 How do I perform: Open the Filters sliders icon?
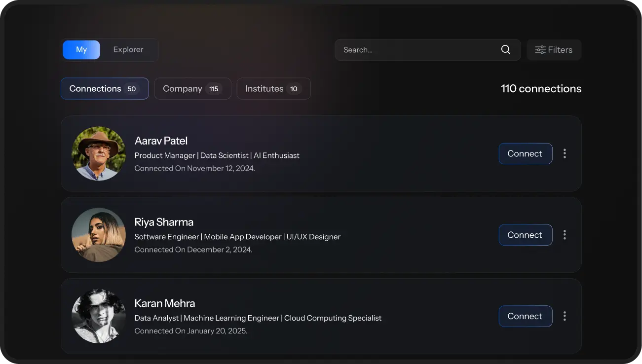click(540, 50)
